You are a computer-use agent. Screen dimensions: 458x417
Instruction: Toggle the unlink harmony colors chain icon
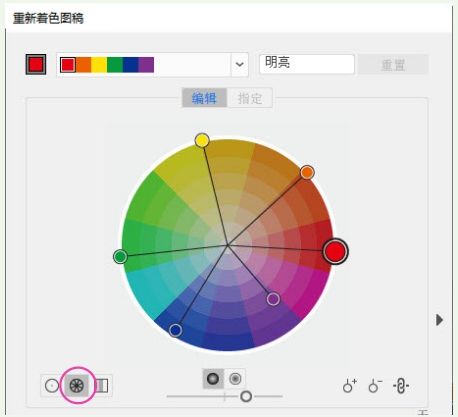(401, 386)
